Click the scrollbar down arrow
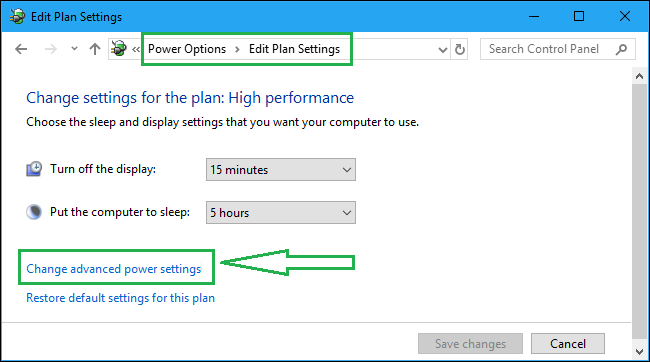The width and height of the screenshot is (650, 362). pos(639,352)
